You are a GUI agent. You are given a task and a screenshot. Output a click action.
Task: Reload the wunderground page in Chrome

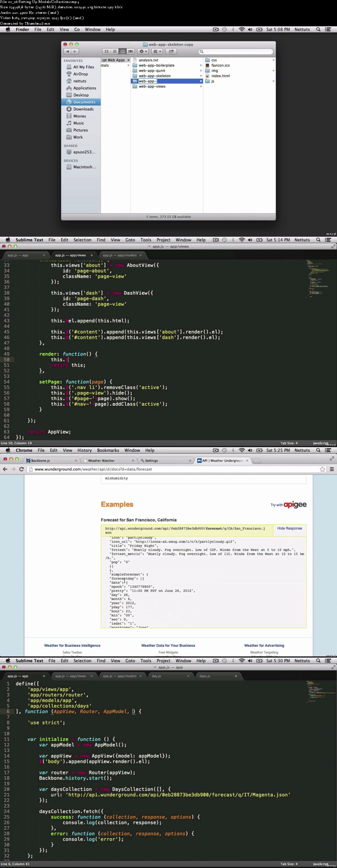click(22, 469)
